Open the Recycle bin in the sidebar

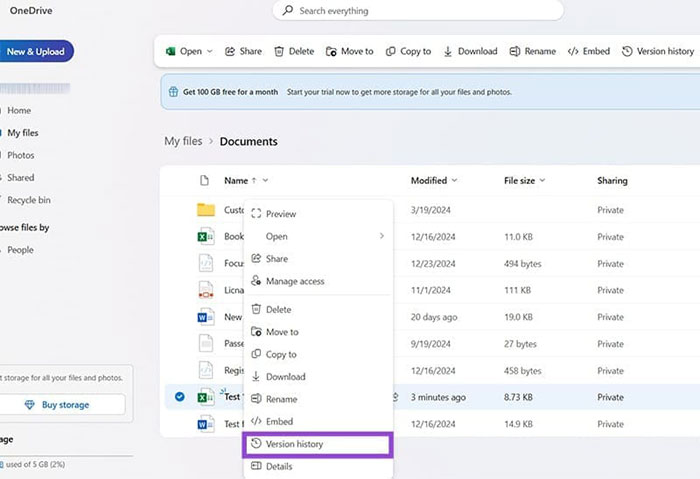click(29, 200)
